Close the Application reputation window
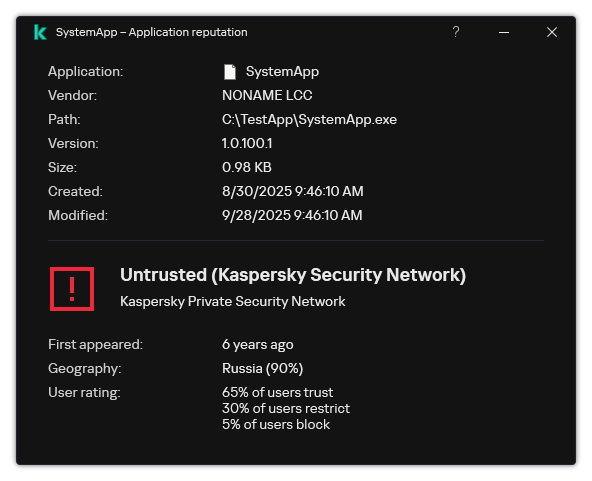This screenshot has height=481, width=592. [x=552, y=32]
